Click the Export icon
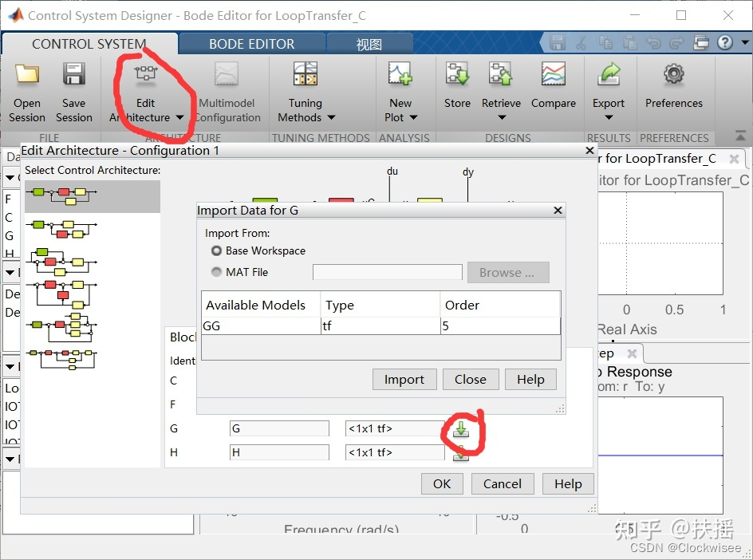Image resolution: width=753 pixels, height=560 pixels. pos(609,74)
